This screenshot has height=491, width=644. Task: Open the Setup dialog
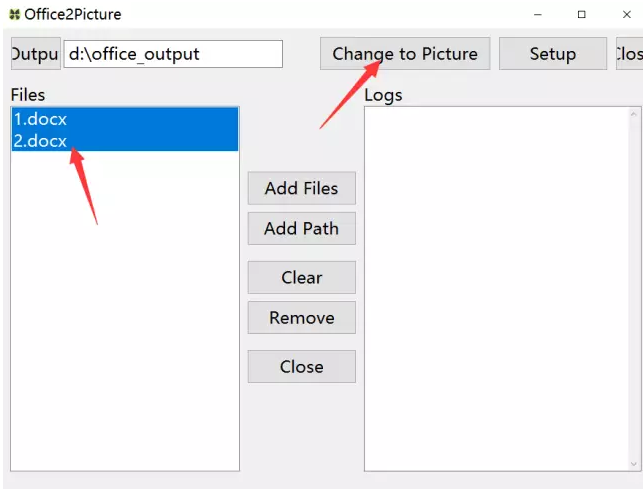point(553,54)
